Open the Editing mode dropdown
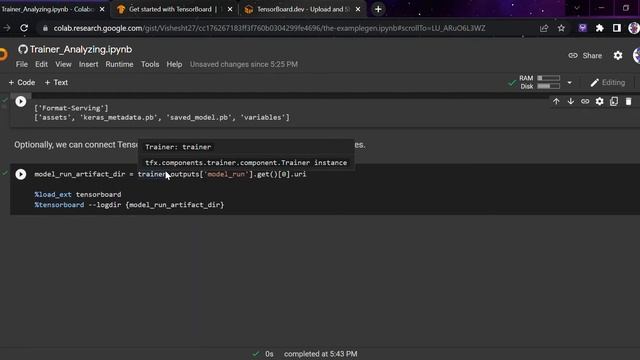 pos(607,82)
